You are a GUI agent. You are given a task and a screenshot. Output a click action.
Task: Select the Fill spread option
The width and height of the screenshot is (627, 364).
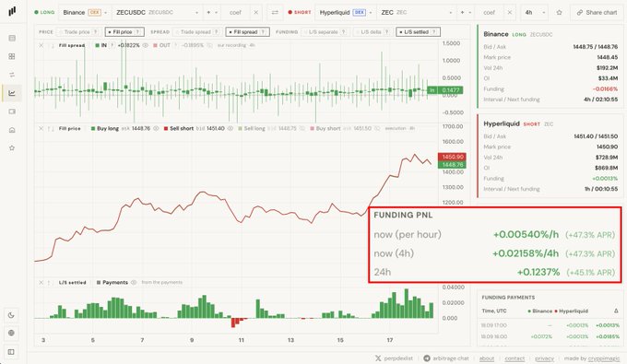[x=247, y=32]
